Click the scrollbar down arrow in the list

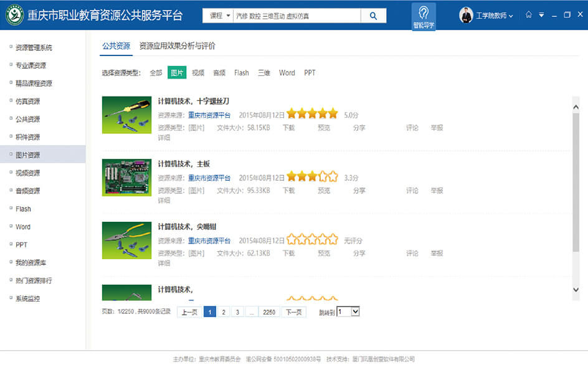pyautogui.click(x=576, y=290)
